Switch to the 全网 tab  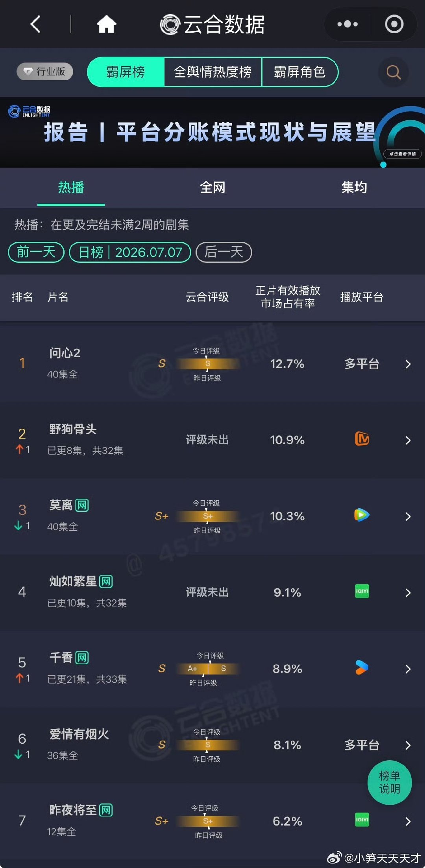click(213, 188)
